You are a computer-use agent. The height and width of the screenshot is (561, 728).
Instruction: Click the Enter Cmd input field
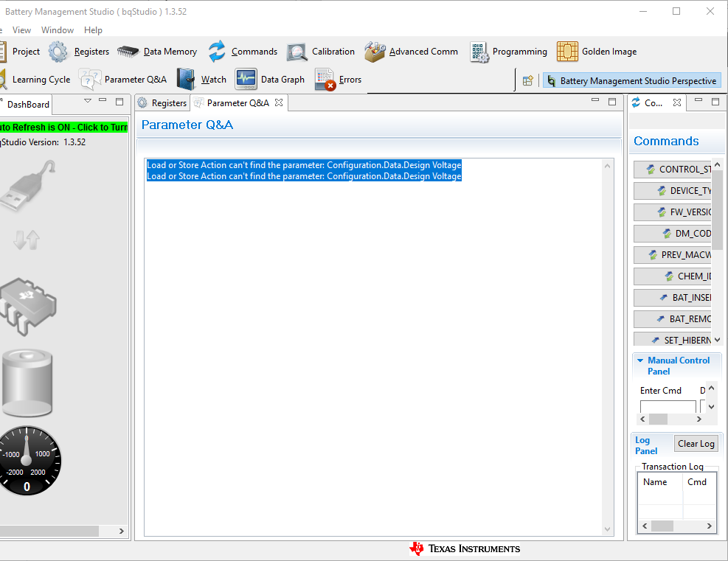[668, 406]
